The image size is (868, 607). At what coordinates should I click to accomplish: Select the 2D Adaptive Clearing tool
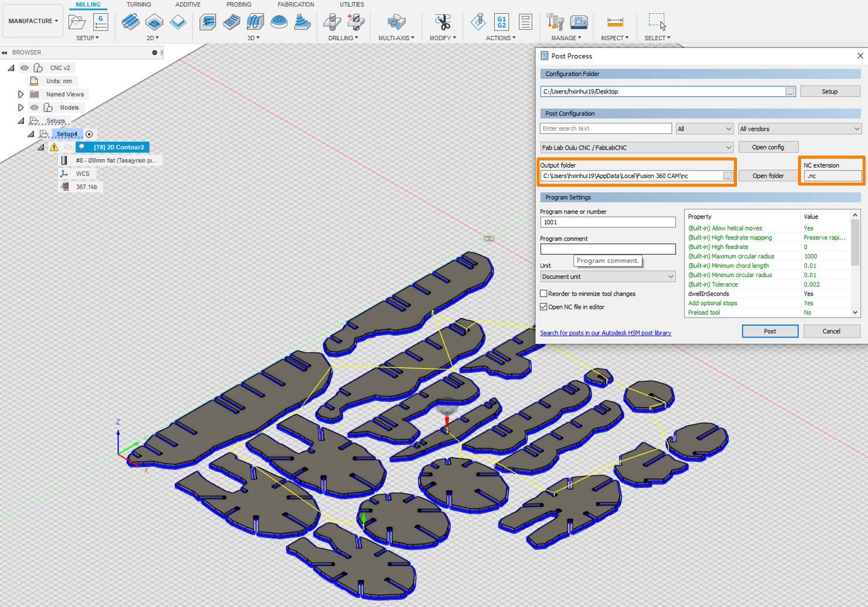(130, 22)
